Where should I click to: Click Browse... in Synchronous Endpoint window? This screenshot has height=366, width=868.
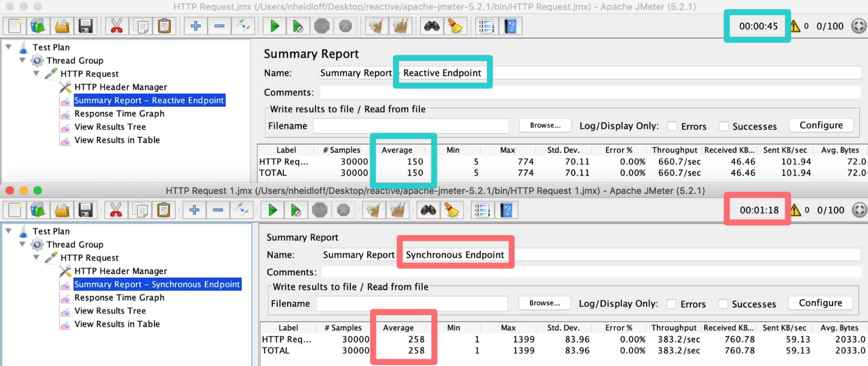click(x=545, y=303)
